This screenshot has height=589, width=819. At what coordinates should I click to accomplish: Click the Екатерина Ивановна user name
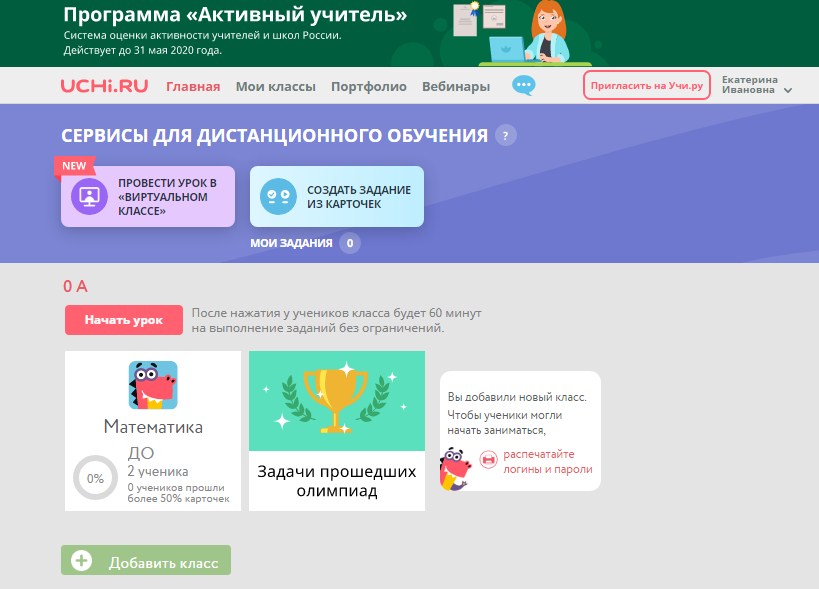[x=750, y=85]
